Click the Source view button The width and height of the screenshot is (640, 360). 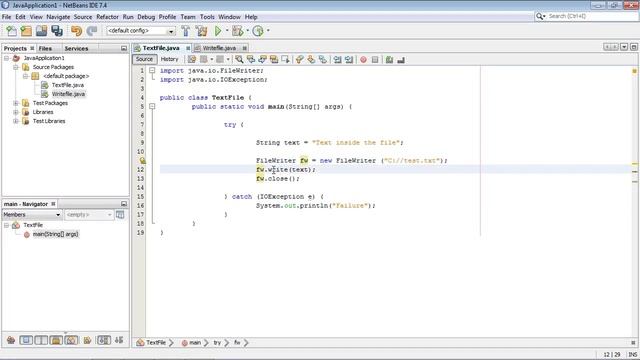(x=144, y=60)
